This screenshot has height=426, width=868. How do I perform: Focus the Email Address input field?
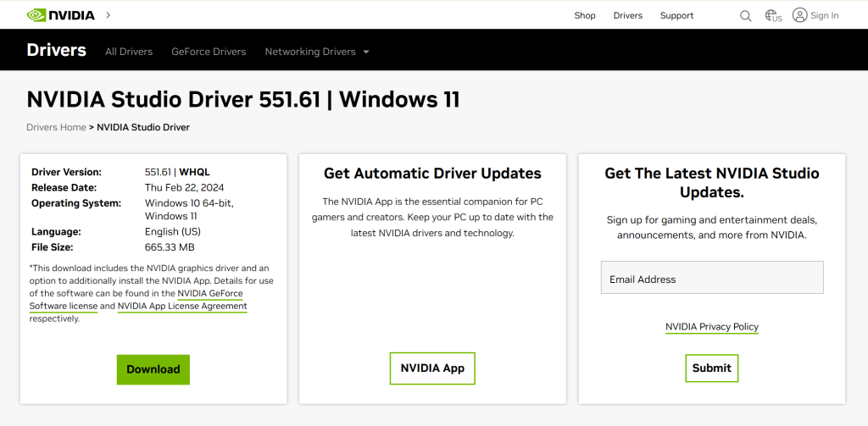[x=712, y=278]
